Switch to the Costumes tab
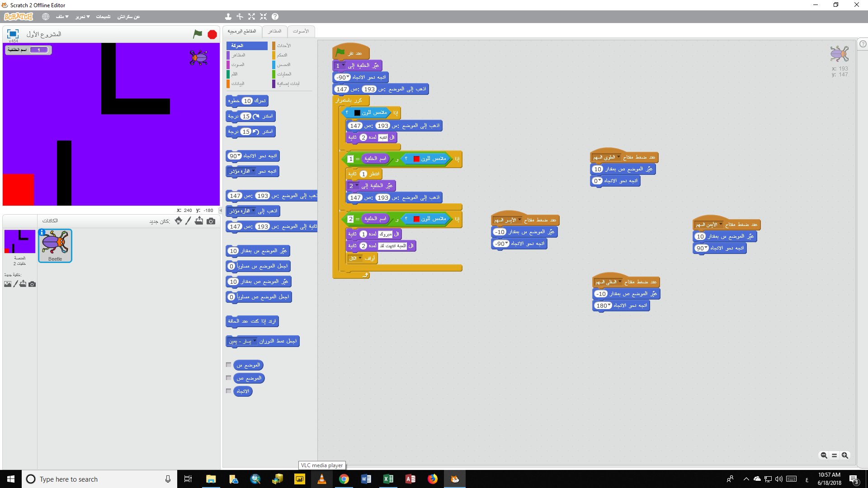 tap(274, 31)
